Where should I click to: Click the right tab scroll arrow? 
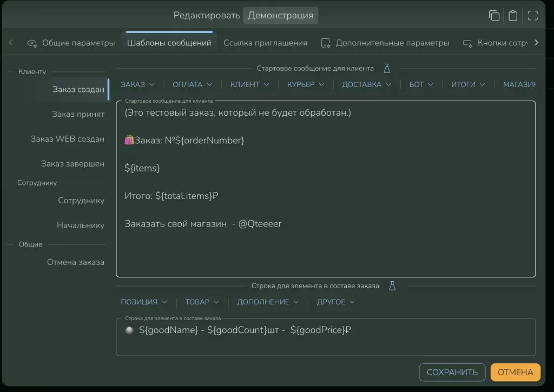tap(536, 42)
